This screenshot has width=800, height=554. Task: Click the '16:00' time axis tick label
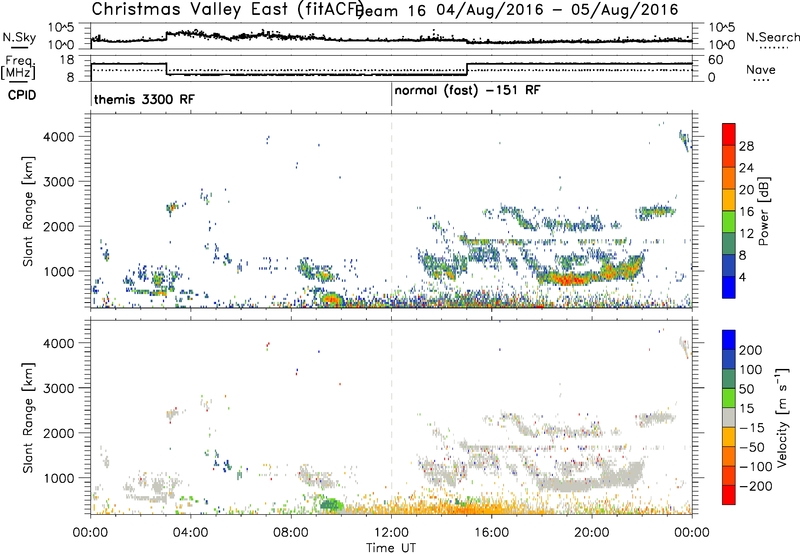(x=491, y=532)
